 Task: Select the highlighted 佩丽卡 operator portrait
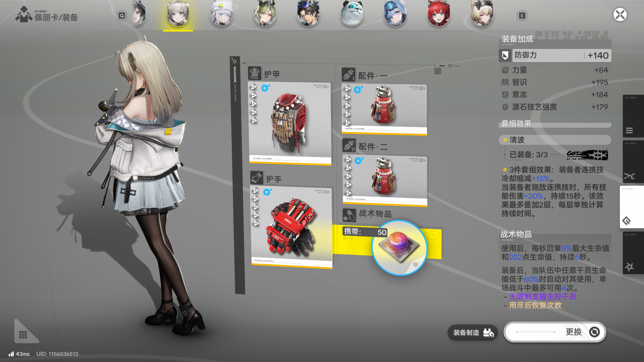click(x=178, y=14)
